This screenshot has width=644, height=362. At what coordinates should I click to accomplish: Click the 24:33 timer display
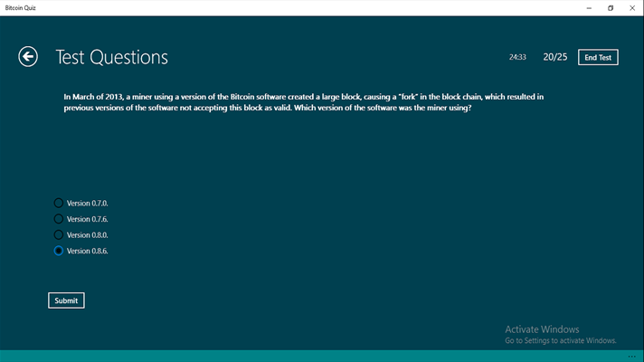(517, 57)
